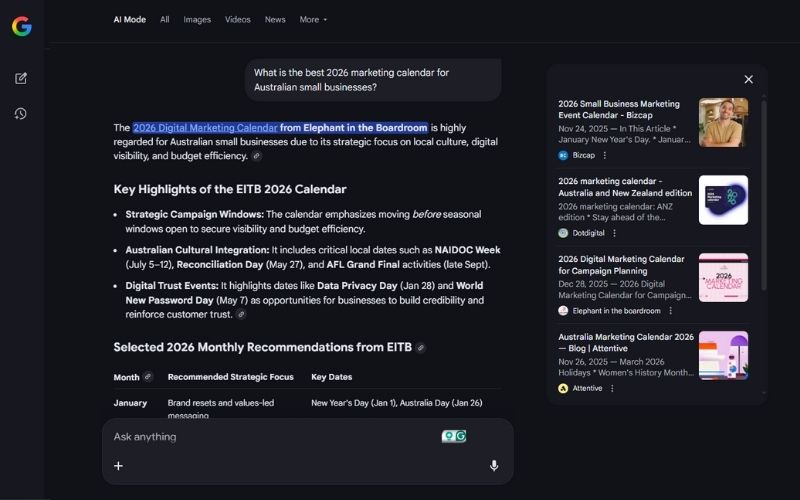Image resolution: width=800 pixels, height=500 pixels.
Task: Click the pink 2026 Marketing Calendar thumbnail
Action: (x=723, y=278)
